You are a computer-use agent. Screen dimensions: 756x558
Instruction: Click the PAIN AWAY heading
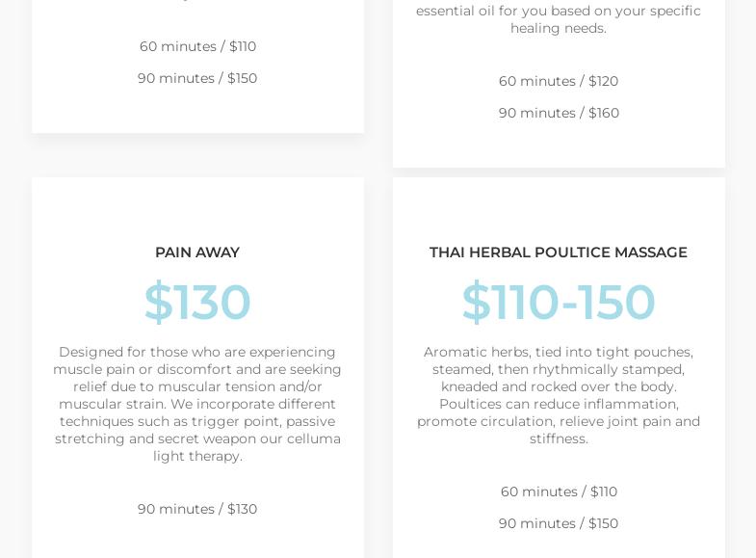tap(197, 252)
